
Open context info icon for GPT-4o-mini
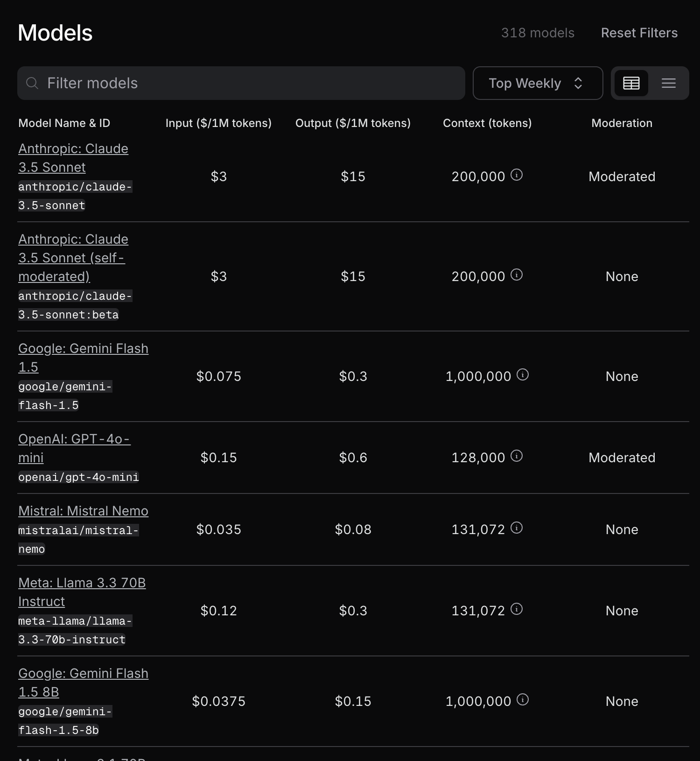pos(517,456)
